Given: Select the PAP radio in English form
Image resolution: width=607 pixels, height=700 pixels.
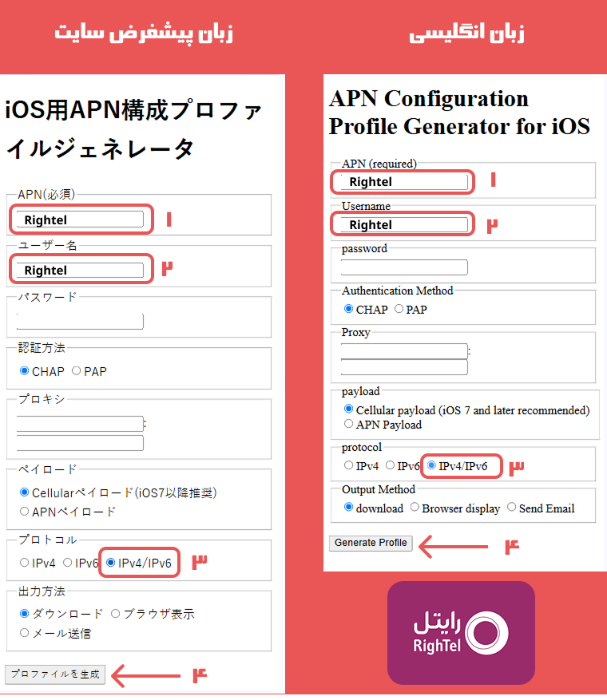Looking at the screenshot, I should tap(399, 310).
